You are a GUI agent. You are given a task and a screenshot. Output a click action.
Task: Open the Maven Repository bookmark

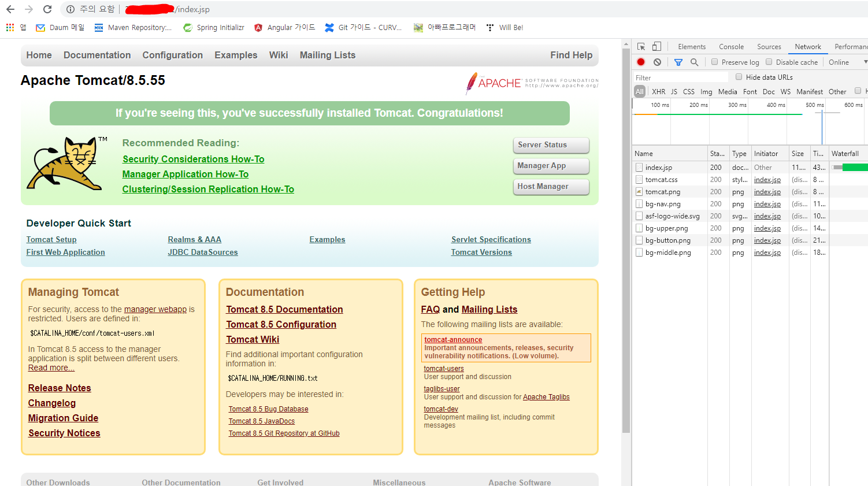(x=133, y=27)
